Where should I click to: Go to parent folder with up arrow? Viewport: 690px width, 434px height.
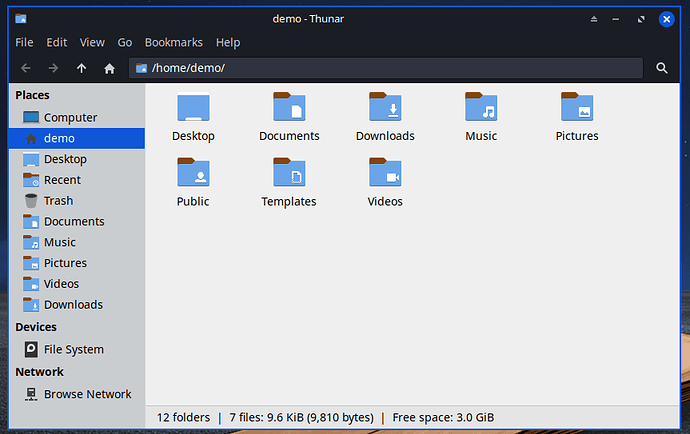[x=82, y=68]
